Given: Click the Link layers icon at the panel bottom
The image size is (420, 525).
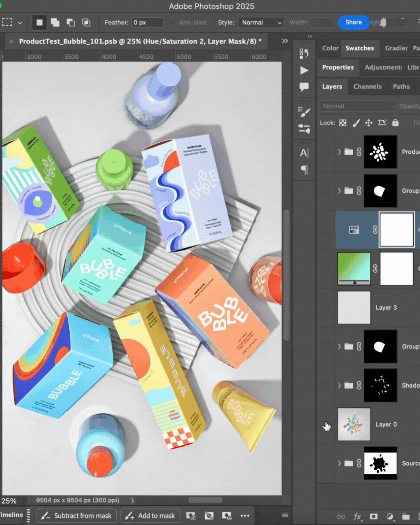Looking at the screenshot, I should (341, 516).
